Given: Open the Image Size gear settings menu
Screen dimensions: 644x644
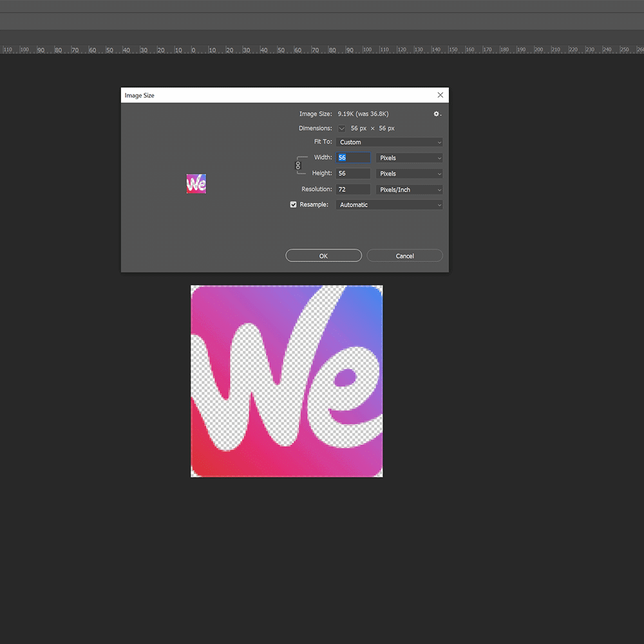Looking at the screenshot, I should pyautogui.click(x=437, y=114).
